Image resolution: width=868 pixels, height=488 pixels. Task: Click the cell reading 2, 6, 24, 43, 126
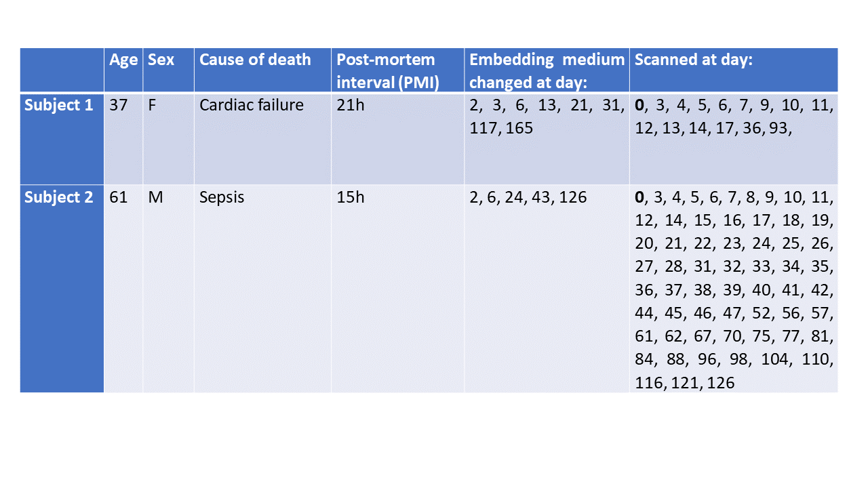pos(528,197)
